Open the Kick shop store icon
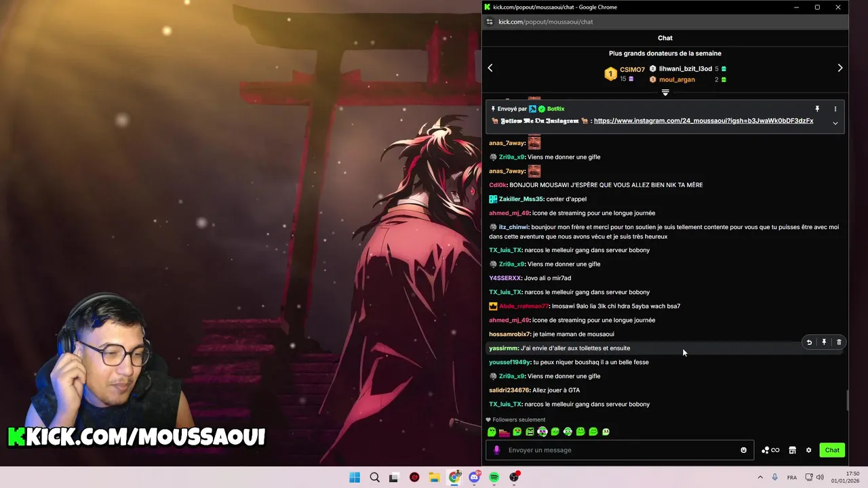The width and height of the screenshot is (868, 488). 792,450
